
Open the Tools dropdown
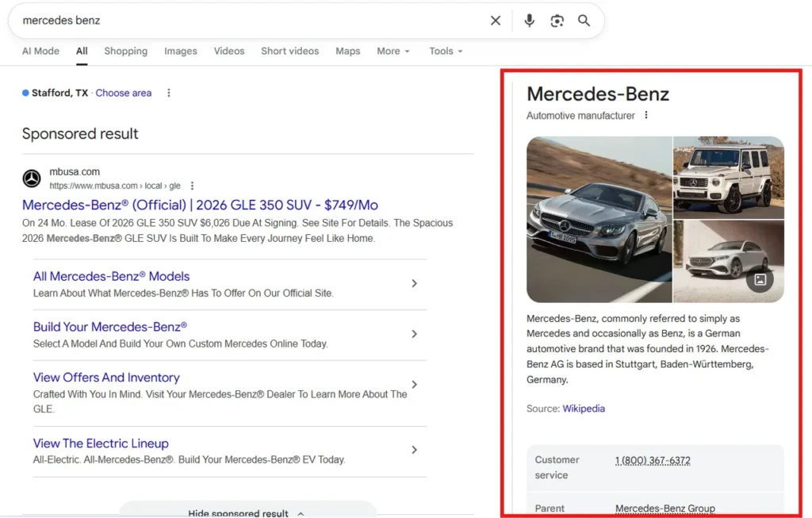(x=446, y=51)
